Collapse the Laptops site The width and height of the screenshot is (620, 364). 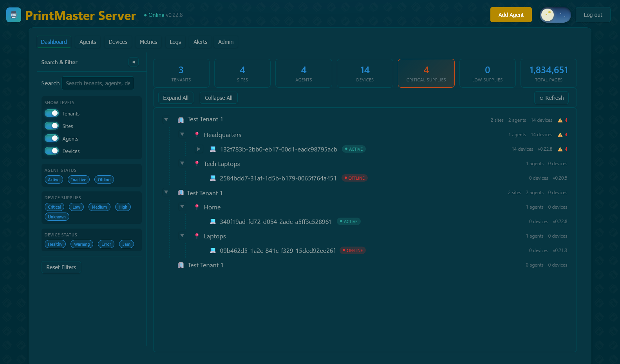point(182,236)
